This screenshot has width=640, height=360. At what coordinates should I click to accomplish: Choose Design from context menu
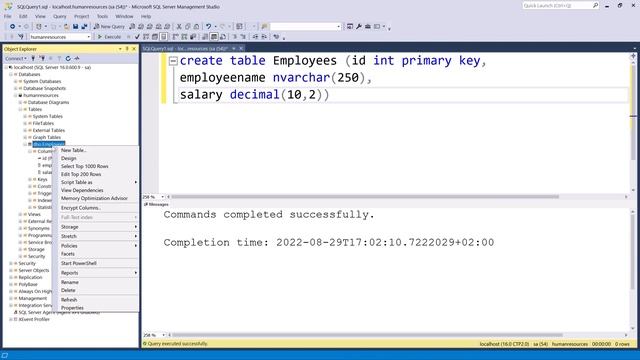coord(97,158)
